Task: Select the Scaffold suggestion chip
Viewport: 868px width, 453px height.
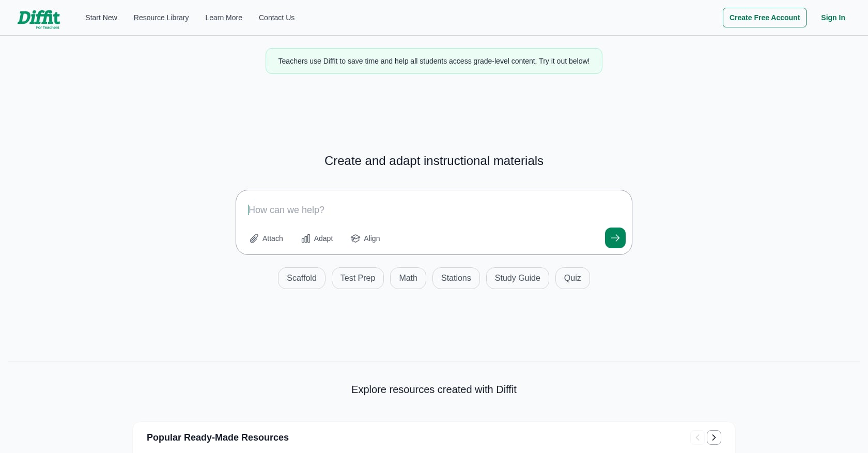Action: [302, 278]
